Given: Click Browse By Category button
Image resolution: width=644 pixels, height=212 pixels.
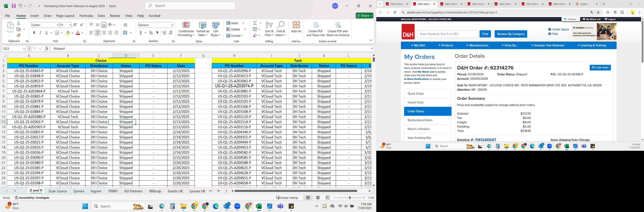Looking at the screenshot, I should (x=511, y=34).
